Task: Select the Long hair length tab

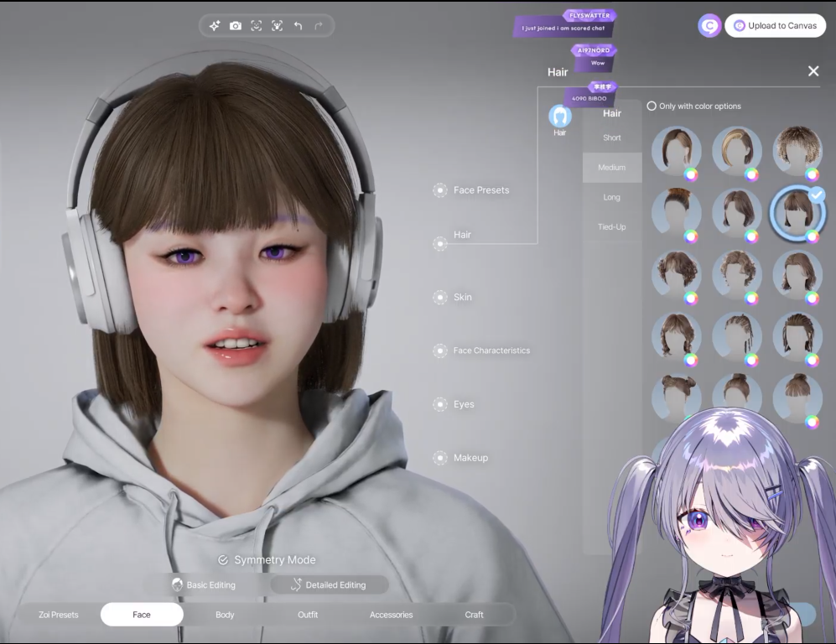Action: point(611,197)
